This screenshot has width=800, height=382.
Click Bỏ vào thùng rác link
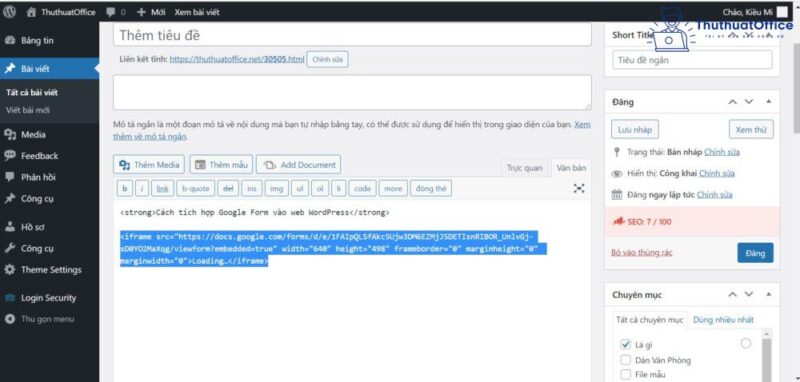tap(642, 252)
